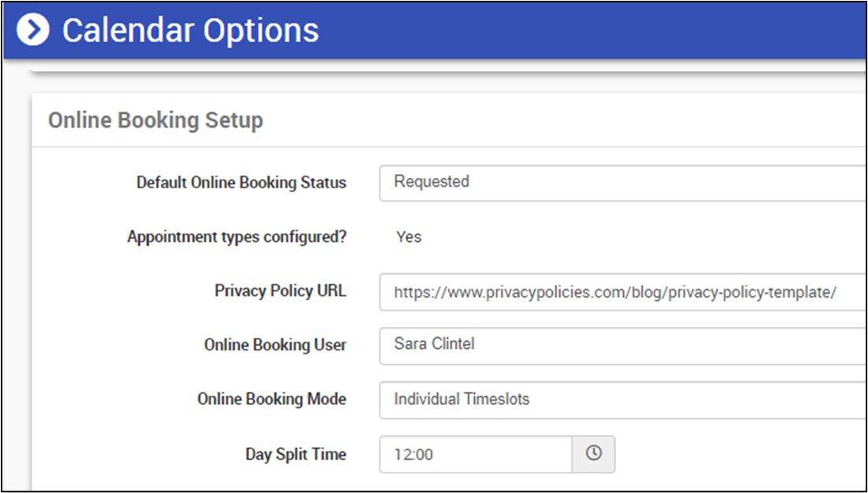This screenshot has width=868, height=493.
Task: Click the Online Booking User label
Action: (275, 345)
